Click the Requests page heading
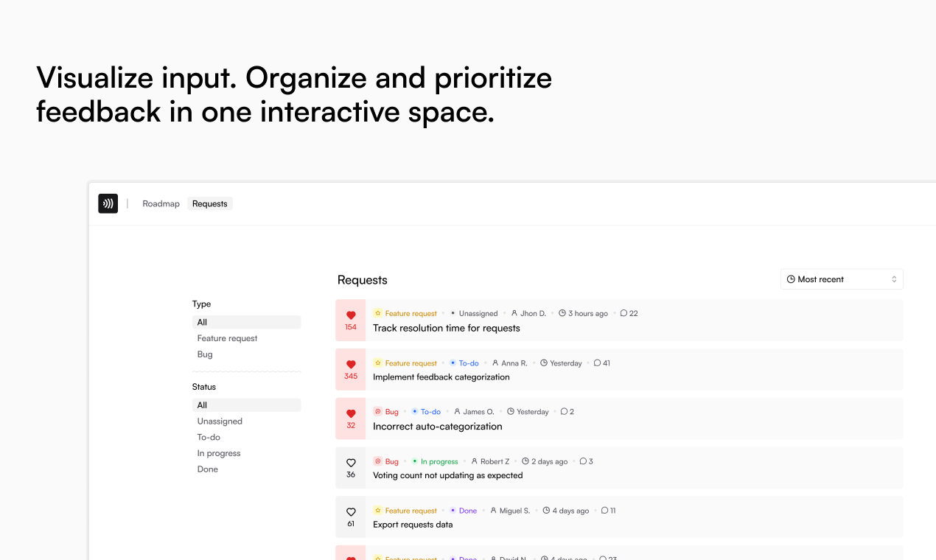The image size is (936, 560). tap(363, 280)
